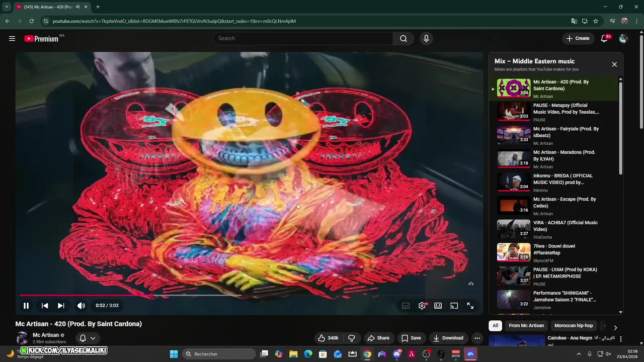Like the video with 340k likes
The width and height of the screenshot is (644, 362).
[x=328, y=338]
